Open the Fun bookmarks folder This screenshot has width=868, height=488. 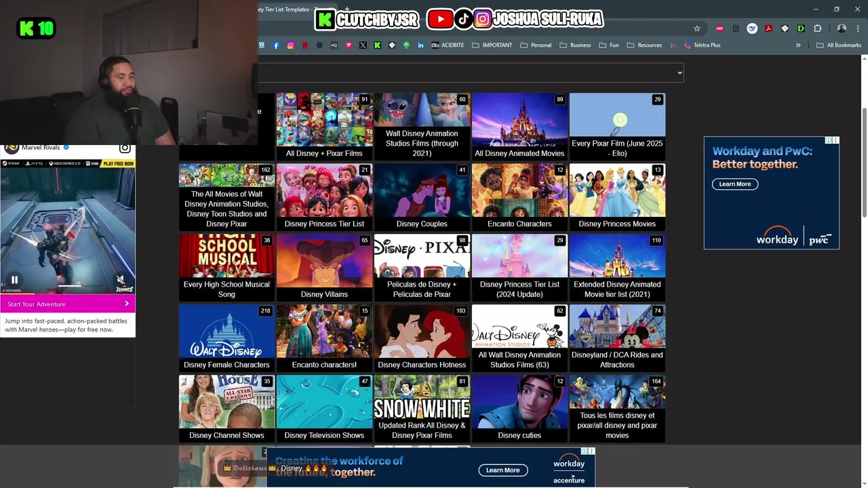click(x=609, y=45)
